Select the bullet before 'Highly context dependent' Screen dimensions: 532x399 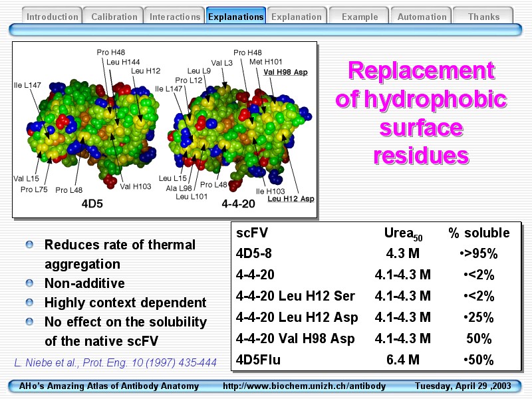coord(29,303)
